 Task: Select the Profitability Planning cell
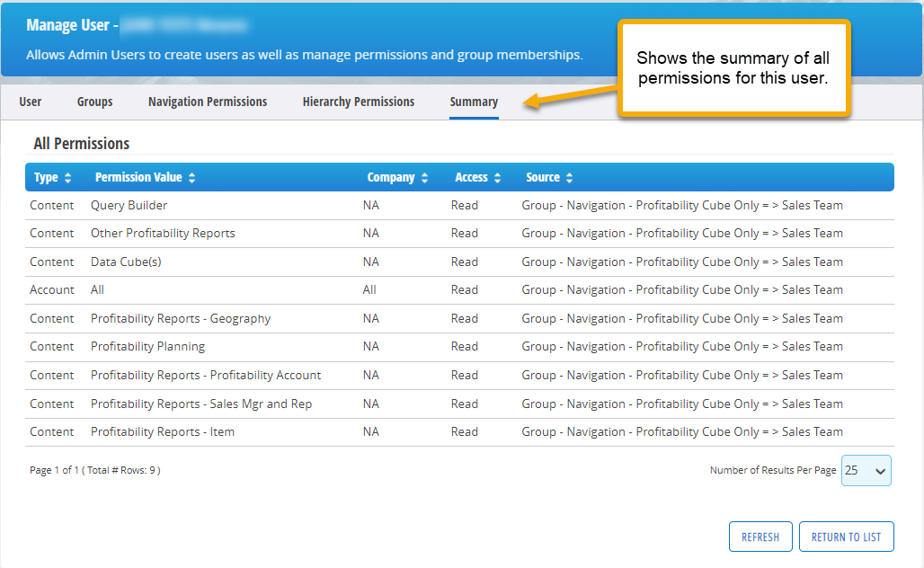[148, 346]
